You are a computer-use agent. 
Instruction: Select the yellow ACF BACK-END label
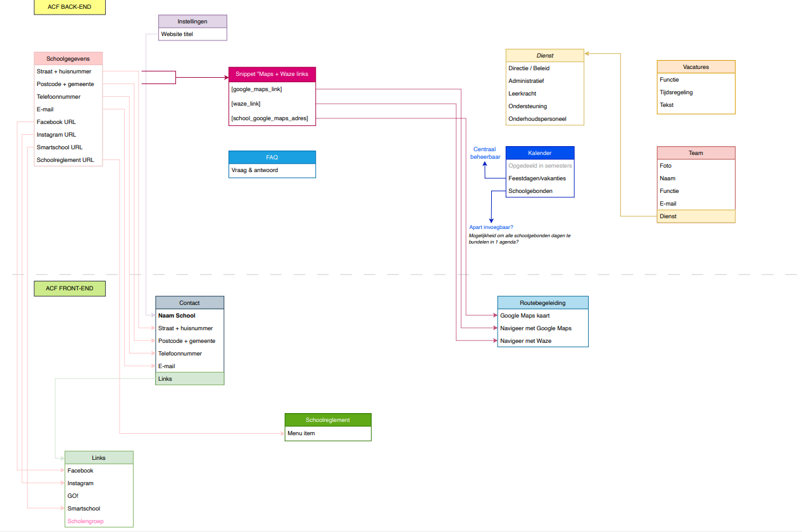pyautogui.click(x=70, y=7)
